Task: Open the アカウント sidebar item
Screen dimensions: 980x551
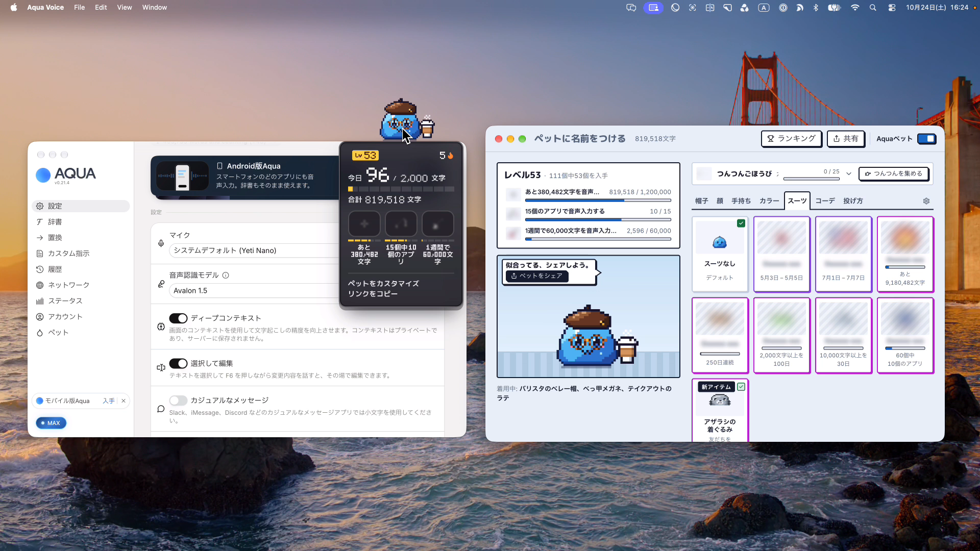Action: (81, 317)
